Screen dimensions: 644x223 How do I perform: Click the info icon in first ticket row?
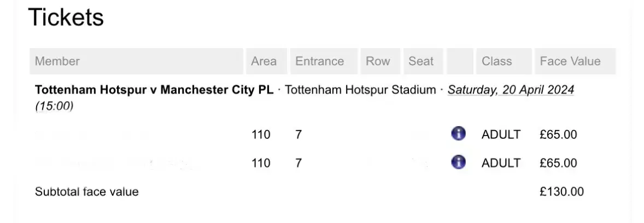coord(458,133)
